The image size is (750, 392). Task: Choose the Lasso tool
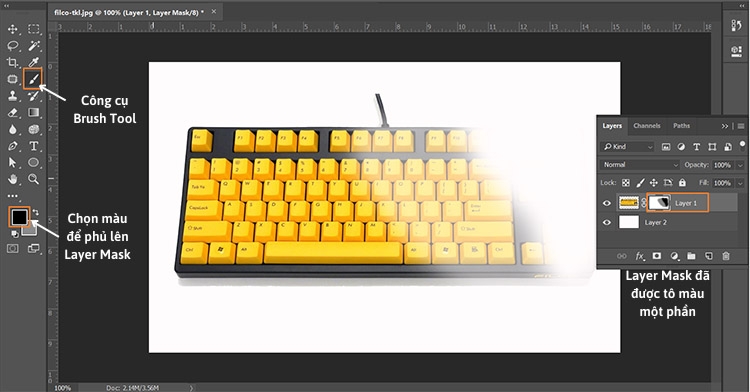click(12, 45)
